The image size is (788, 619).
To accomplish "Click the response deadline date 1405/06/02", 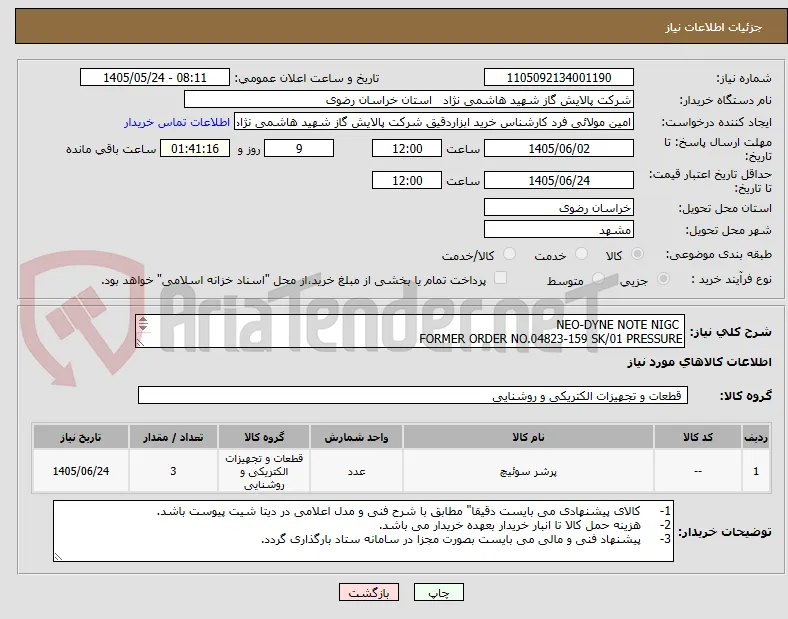I will tap(559, 149).
